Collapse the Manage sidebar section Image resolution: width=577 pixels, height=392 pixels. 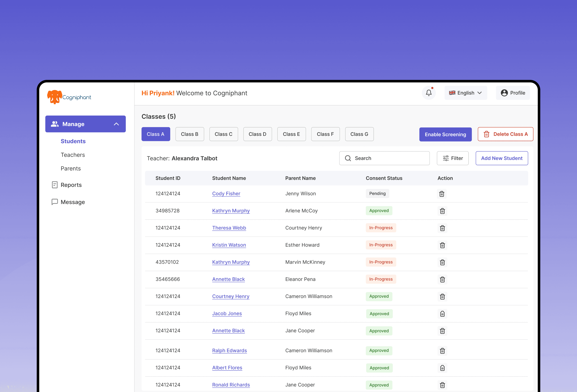[x=116, y=124]
